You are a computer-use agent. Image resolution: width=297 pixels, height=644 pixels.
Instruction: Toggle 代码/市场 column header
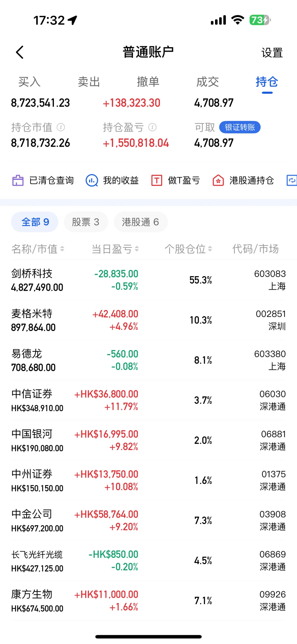(255, 249)
